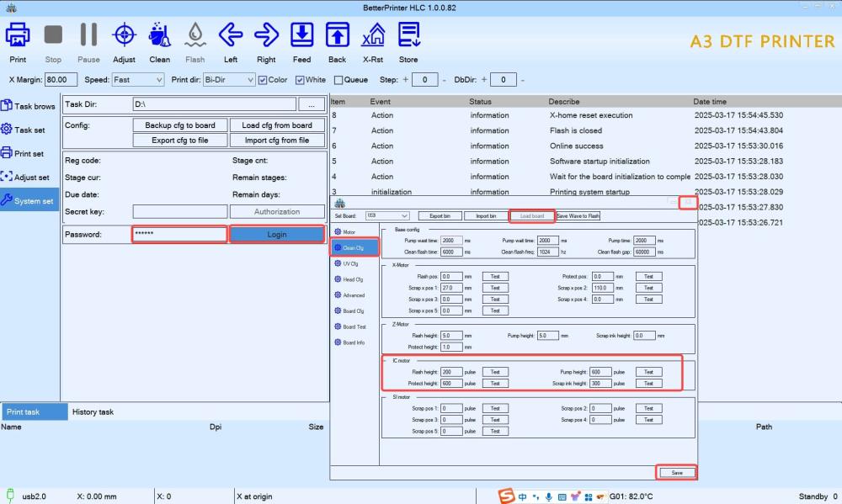
Task: Click the Export bin button
Action: (x=440, y=215)
